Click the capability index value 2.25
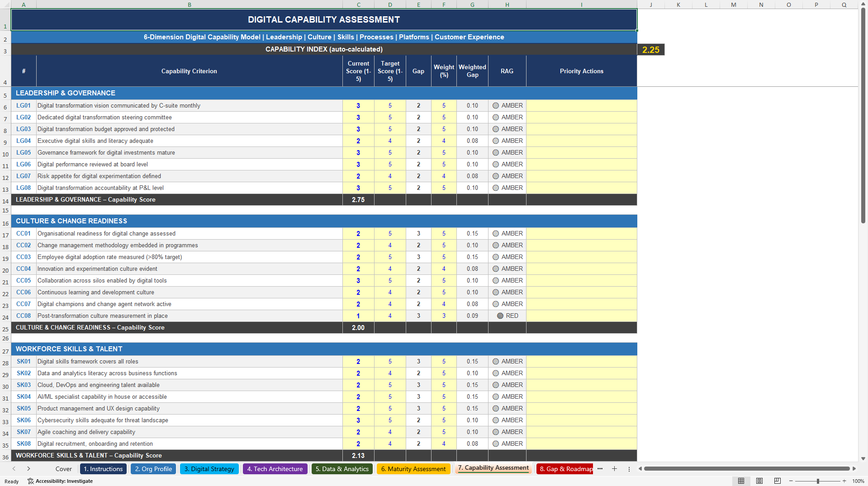868x486 pixels. coord(651,50)
